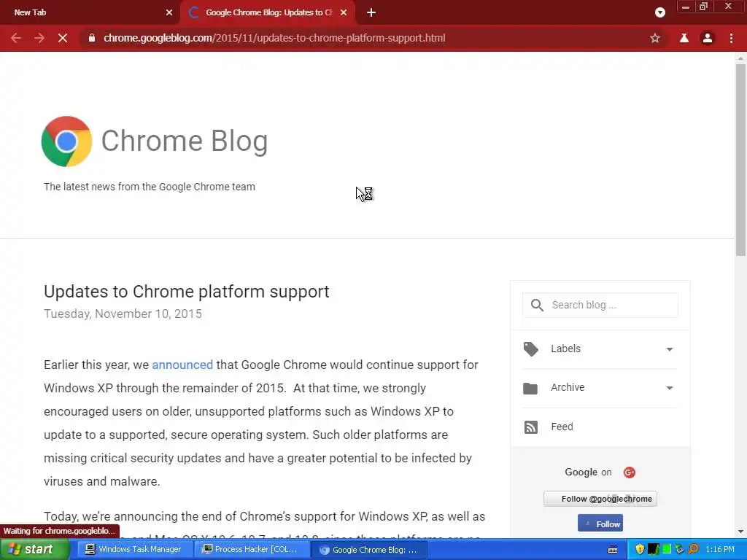
Task: Click the Google Chrome Blog taskbar button
Action: tap(368, 550)
